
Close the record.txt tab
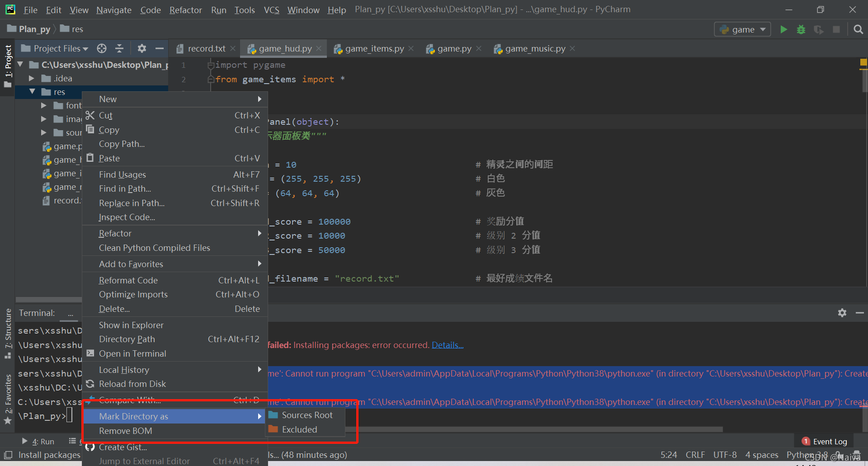pyautogui.click(x=233, y=48)
